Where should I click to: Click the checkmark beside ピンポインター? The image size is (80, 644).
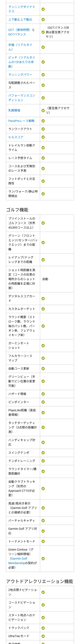tap(43, 402)
